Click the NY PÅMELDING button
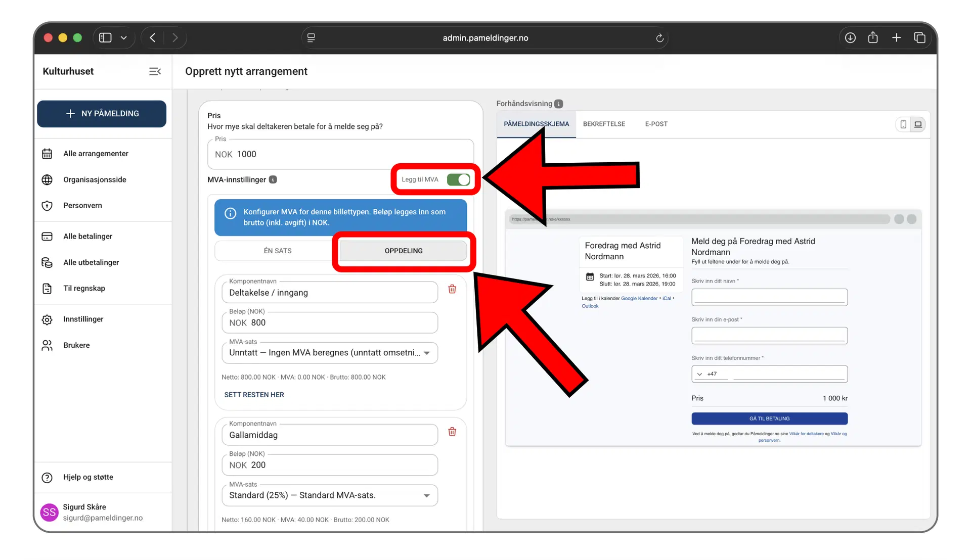Screen dimensions: 971x560 (x=102, y=114)
